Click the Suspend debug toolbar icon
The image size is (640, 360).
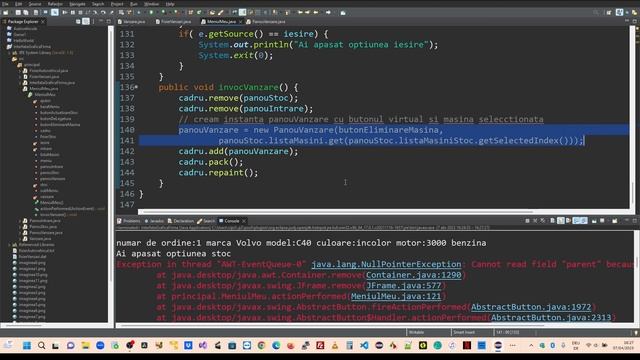(x=73, y=13)
